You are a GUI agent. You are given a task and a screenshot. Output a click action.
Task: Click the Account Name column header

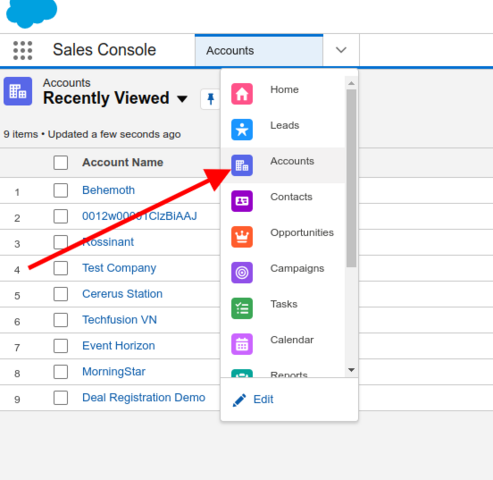coord(123,162)
